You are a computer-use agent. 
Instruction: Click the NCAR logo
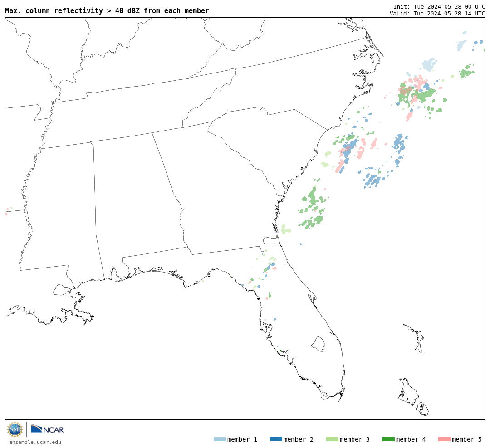[x=47, y=429]
